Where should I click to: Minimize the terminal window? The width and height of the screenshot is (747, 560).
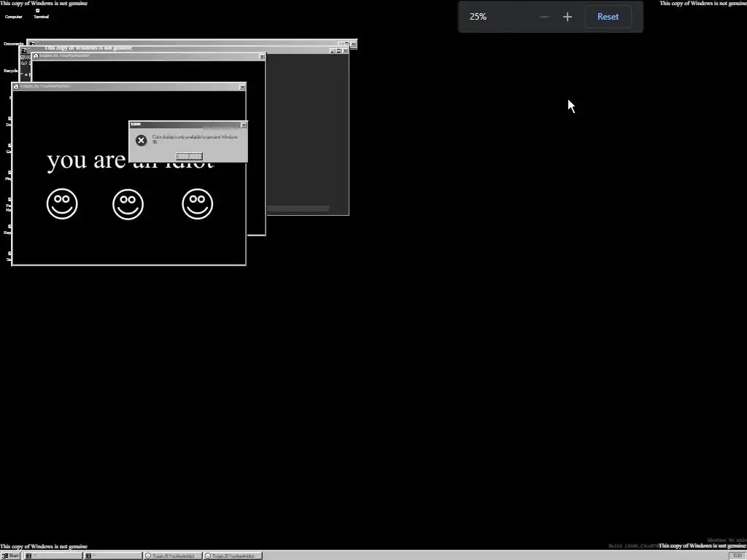333,50
